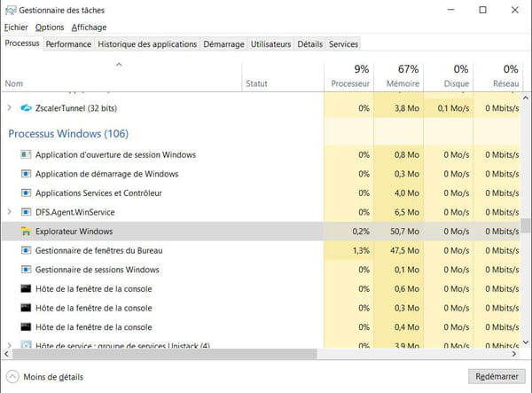Switch to the Utilisateurs tab
This screenshot has width=532, height=393.
[270, 44]
